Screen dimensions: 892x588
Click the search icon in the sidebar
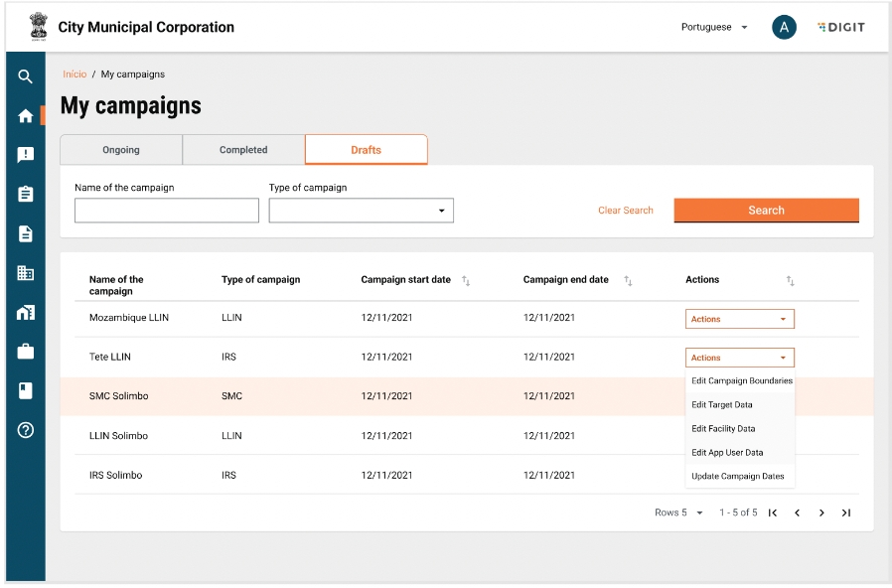coord(26,76)
